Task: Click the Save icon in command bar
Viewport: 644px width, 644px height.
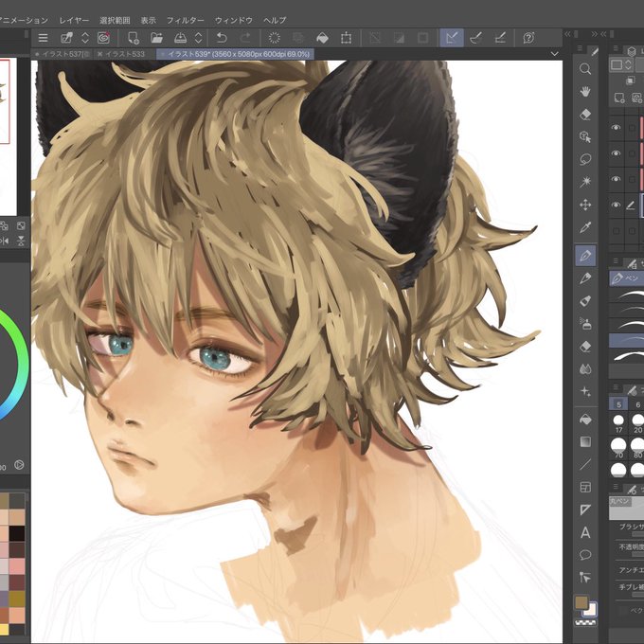Action: 180,38
